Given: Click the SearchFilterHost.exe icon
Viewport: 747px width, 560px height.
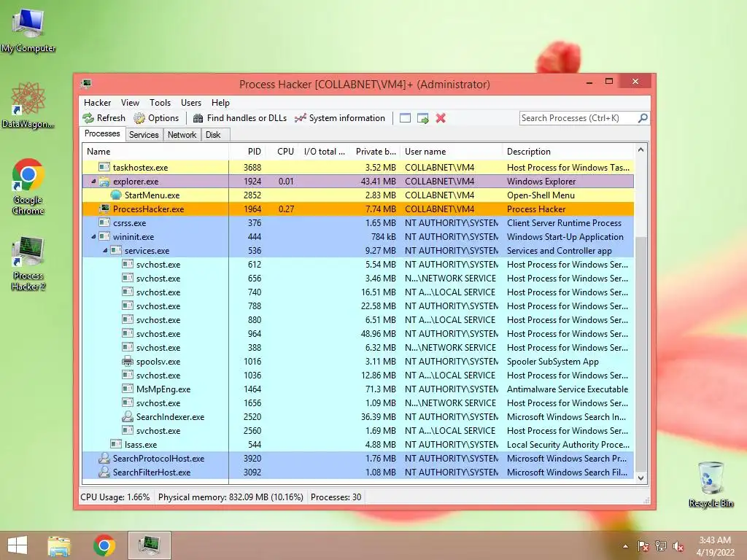Looking at the screenshot, I should [x=104, y=472].
